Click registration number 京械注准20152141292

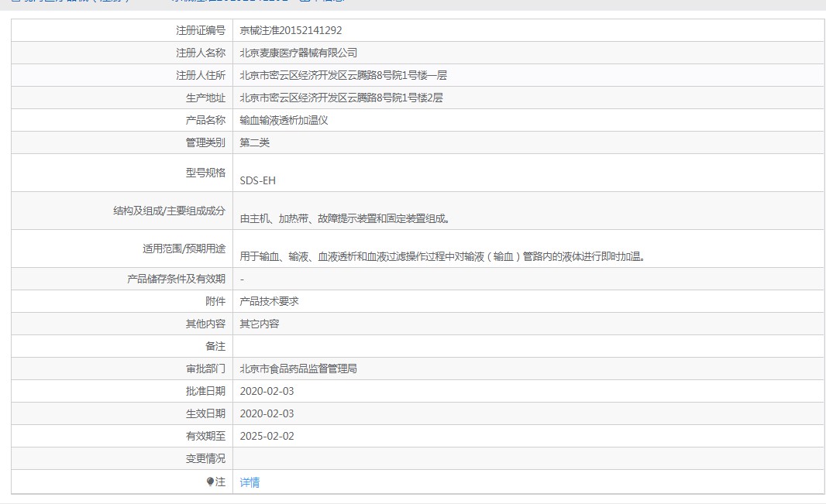point(291,30)
